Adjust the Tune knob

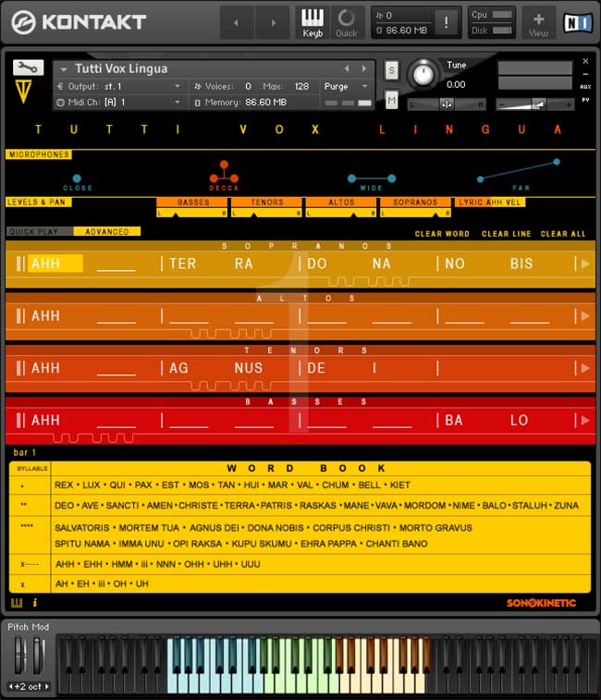coord(424,73)
